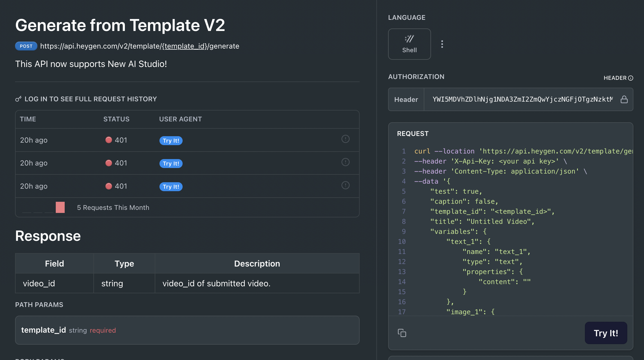This screenshot has width=644, height=360.
Task: Click the 'Header' label in the authorization box
Action: (406, 100)
